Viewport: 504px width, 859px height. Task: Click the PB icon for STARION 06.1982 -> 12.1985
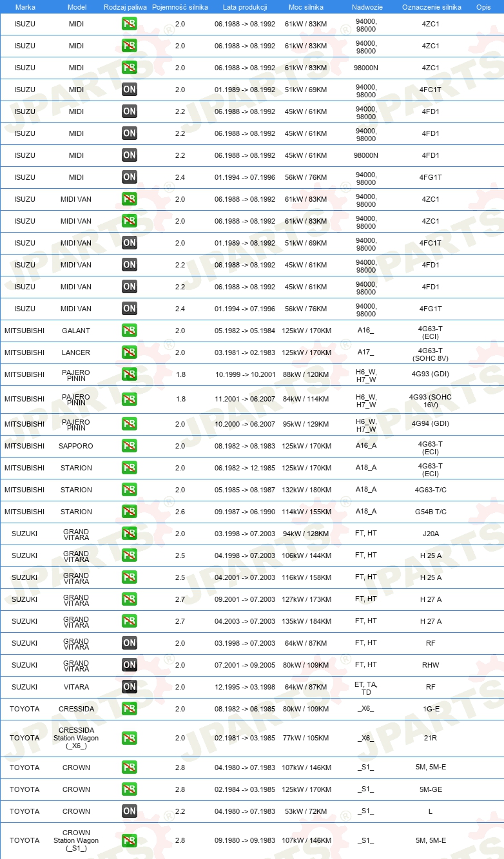click(130, 468)
